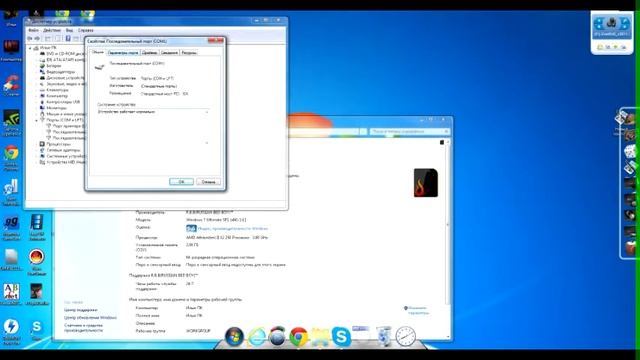The height and width of the screenshot is (360, 640).
Task: Expand the Клавиатуры node
Action: pos(36,90)
